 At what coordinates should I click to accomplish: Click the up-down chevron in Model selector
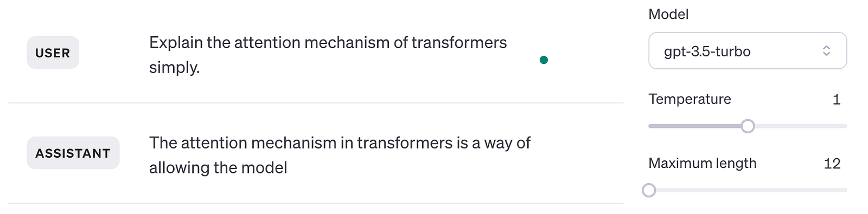[x=826, y=51]
